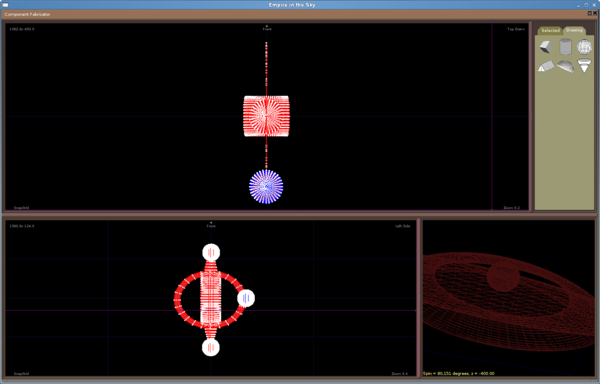Select the top white sphere in side view
The width and height of the screenshot is (600, 384).
[x=211, y=252]
